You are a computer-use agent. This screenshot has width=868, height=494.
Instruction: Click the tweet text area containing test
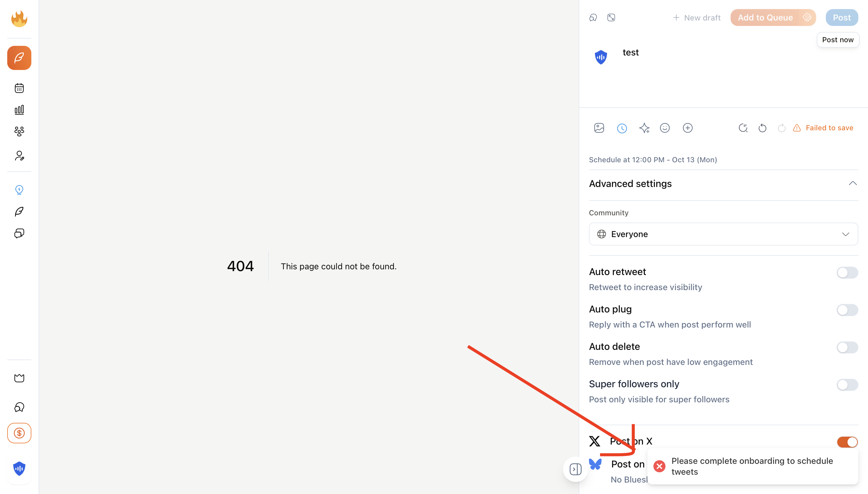coord(630,52)
